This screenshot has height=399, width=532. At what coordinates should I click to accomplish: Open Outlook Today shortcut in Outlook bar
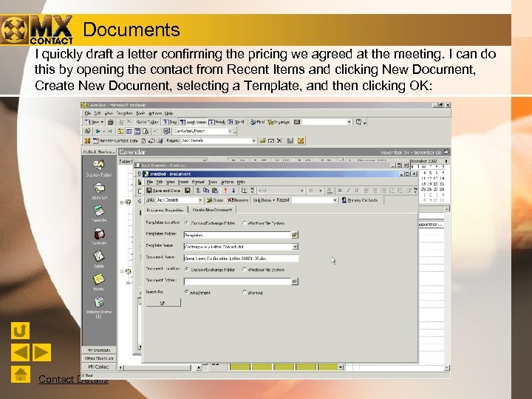pyautogui.click(x=99, y=168)
